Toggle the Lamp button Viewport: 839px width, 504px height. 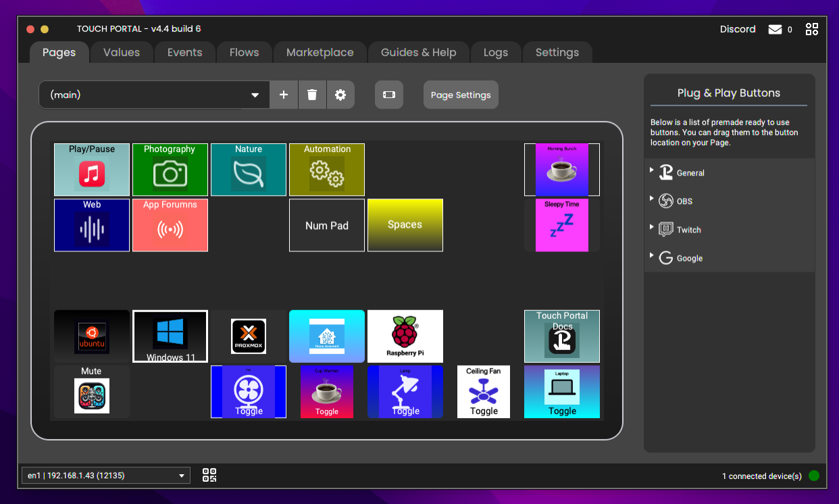click(x=405, y=392)
